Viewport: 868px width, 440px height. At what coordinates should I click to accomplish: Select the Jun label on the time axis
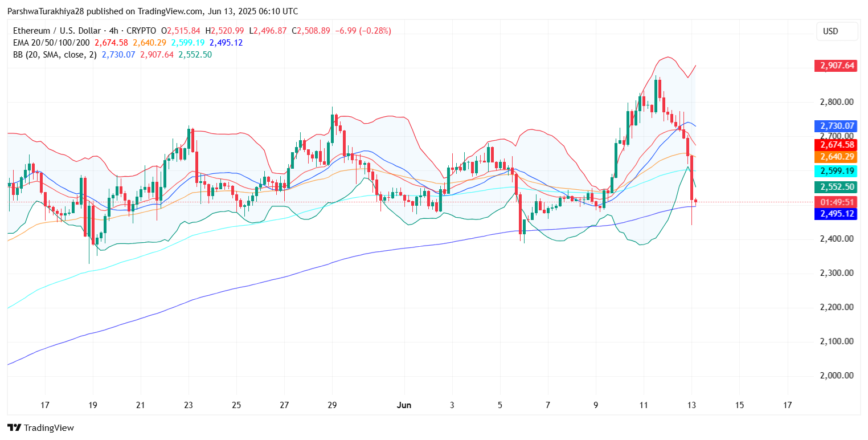pyautogui.click(x=404, y=405)
